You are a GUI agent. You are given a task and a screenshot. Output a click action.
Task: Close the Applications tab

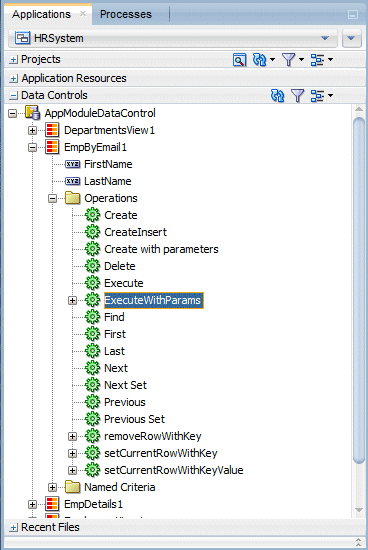click(83, 14)
